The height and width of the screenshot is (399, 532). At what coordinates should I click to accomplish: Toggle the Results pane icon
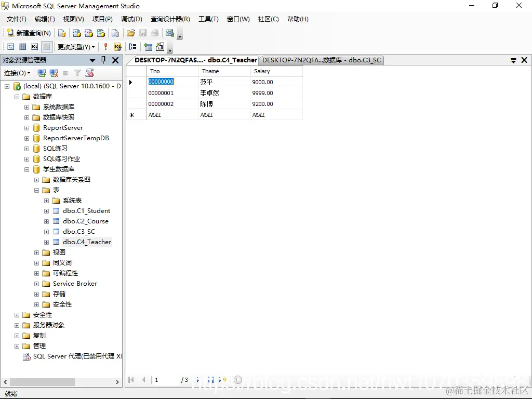point(47,46)
